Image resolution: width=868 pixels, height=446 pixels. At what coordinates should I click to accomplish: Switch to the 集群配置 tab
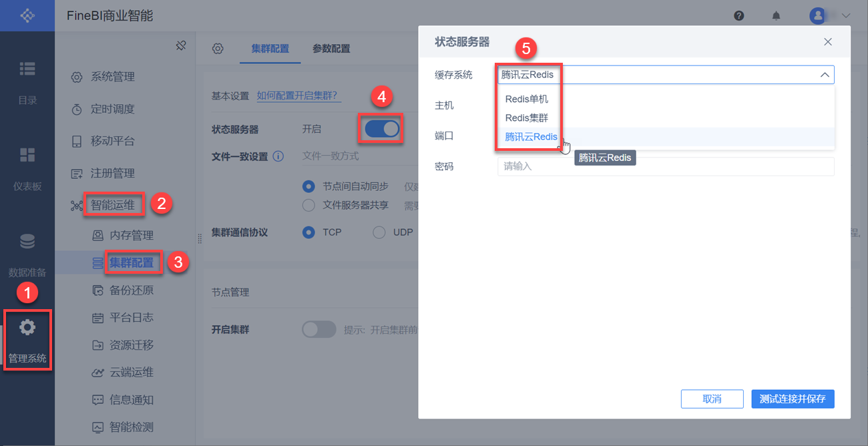(270, 48)
